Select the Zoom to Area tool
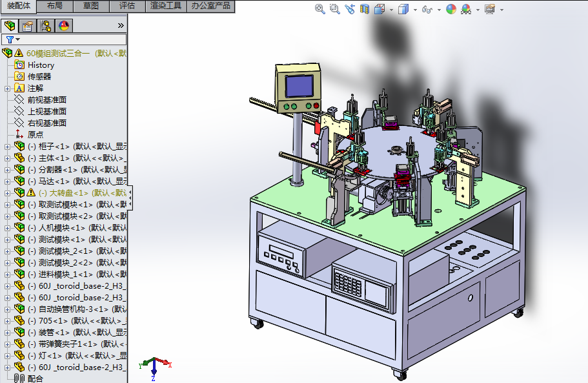588x383 pixels. 334,9
